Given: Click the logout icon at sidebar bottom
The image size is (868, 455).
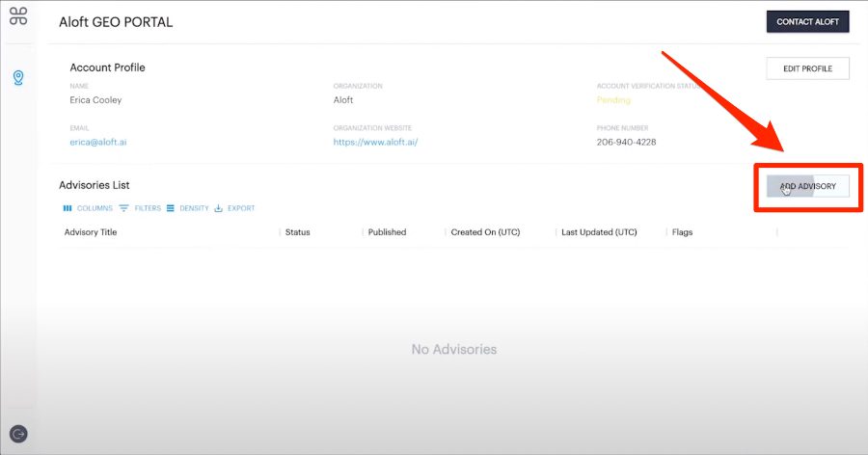Looking at the screenshot, I should click(18, 434).
